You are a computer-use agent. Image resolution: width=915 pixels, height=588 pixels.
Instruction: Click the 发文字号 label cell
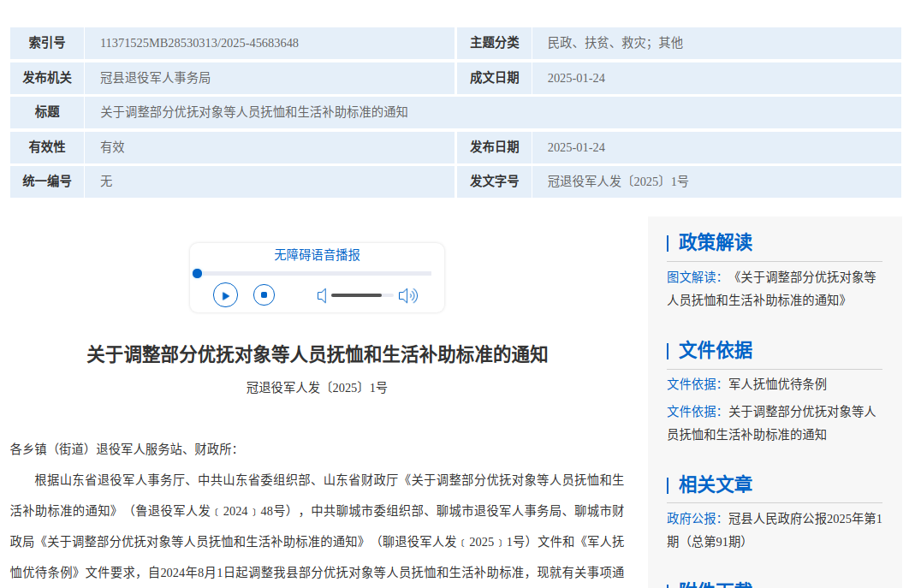pos(494,181)
